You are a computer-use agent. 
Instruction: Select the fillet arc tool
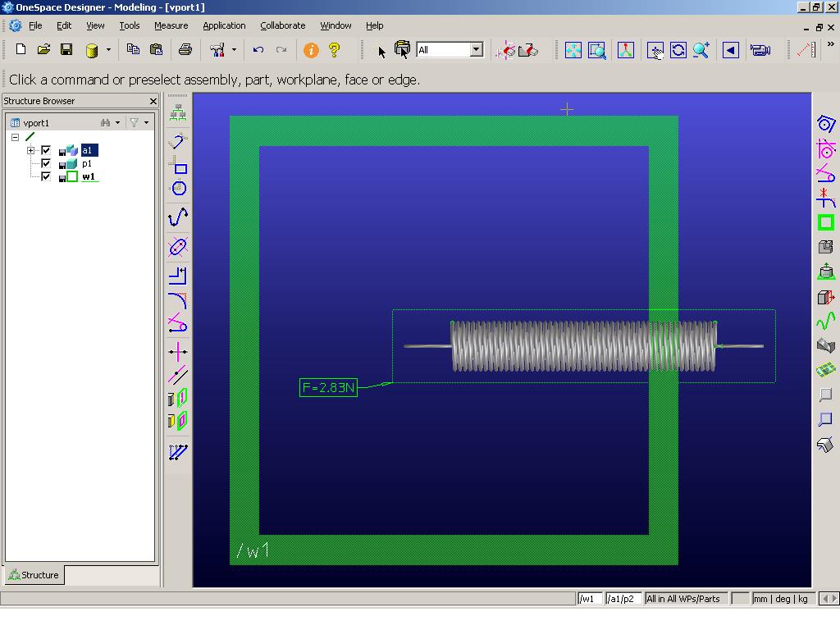tap(178, 300)
